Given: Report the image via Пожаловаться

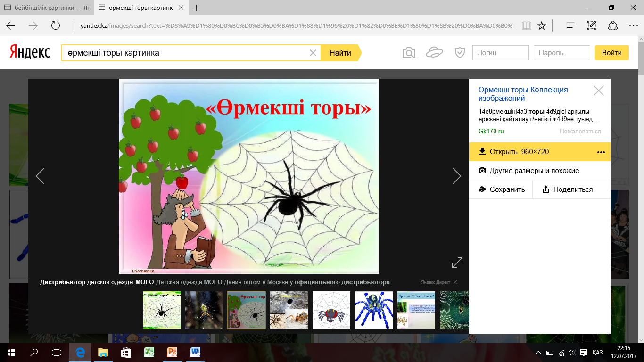Looking at the screenshot, I should tap(580, 132).
